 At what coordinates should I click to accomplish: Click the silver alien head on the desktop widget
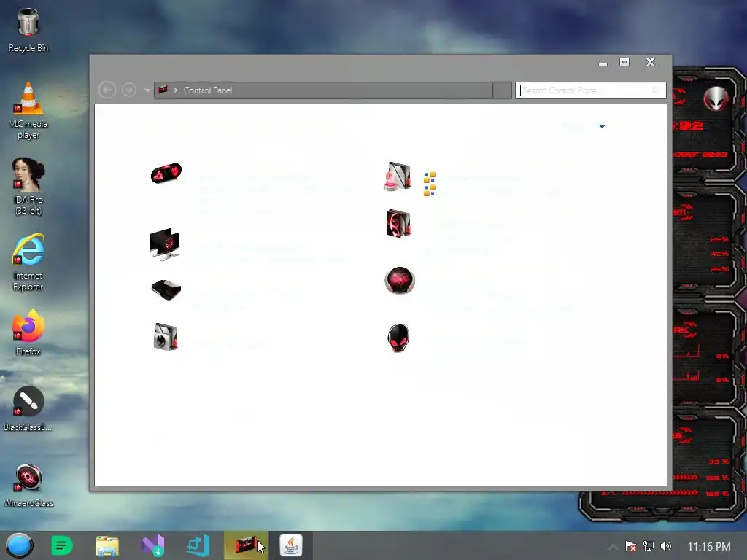pos(716,98)
